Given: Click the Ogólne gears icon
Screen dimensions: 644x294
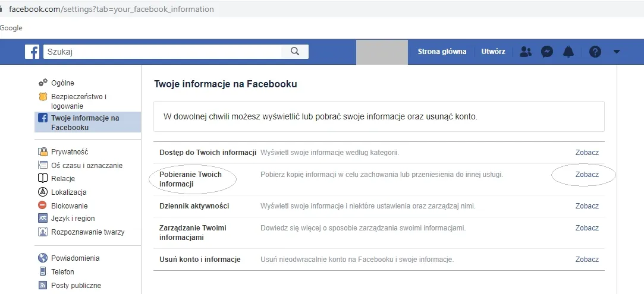Looking at the screenshot, I should 43,83.
